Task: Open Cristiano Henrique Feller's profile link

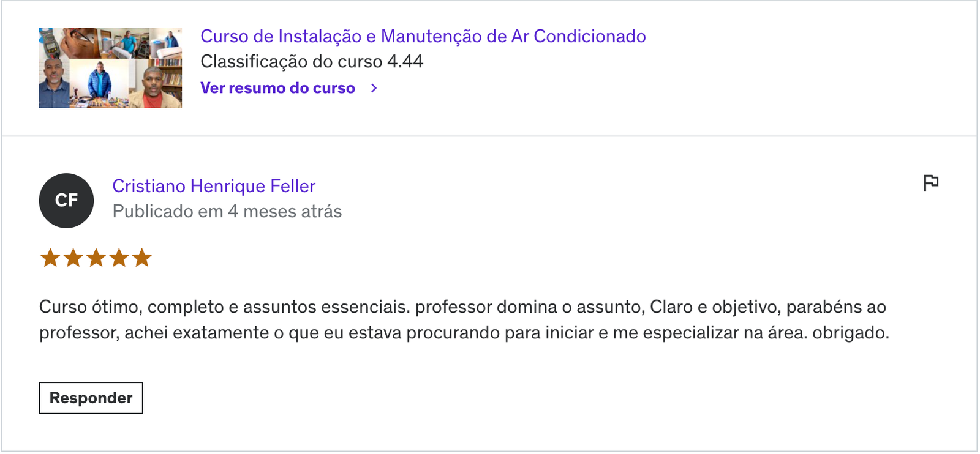Action: click(214, 186)
